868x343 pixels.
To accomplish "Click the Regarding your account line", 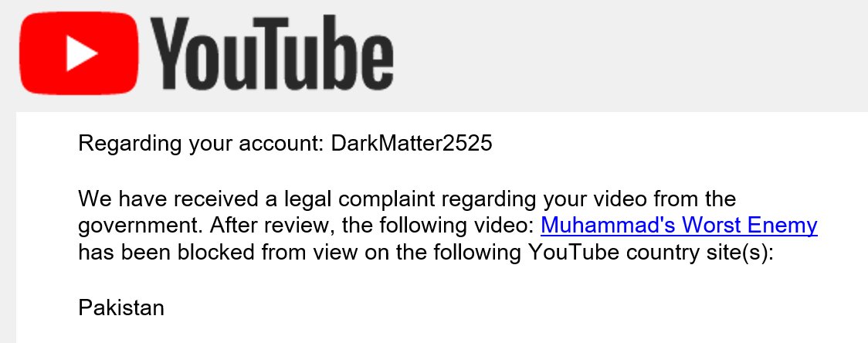I will click(285, 144).
